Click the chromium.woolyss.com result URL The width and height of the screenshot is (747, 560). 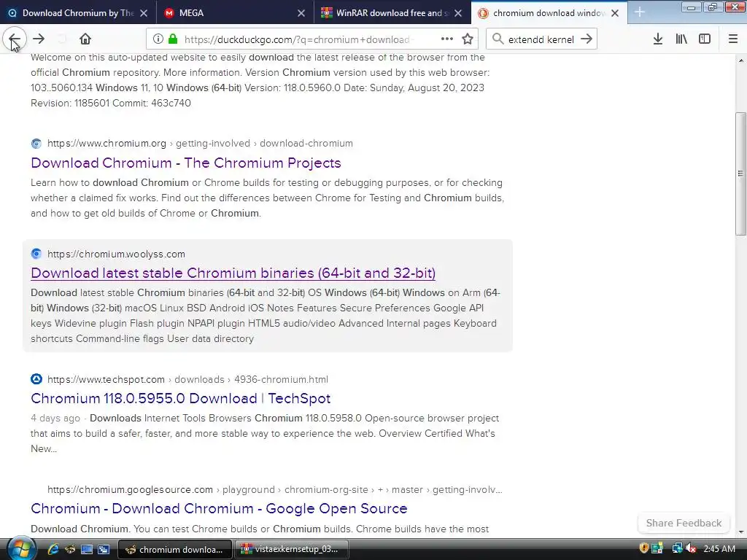point(116,254)
